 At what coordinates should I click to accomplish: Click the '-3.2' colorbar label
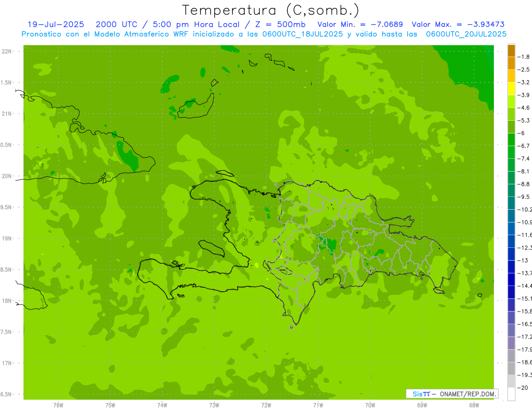(x=524, y=82)
